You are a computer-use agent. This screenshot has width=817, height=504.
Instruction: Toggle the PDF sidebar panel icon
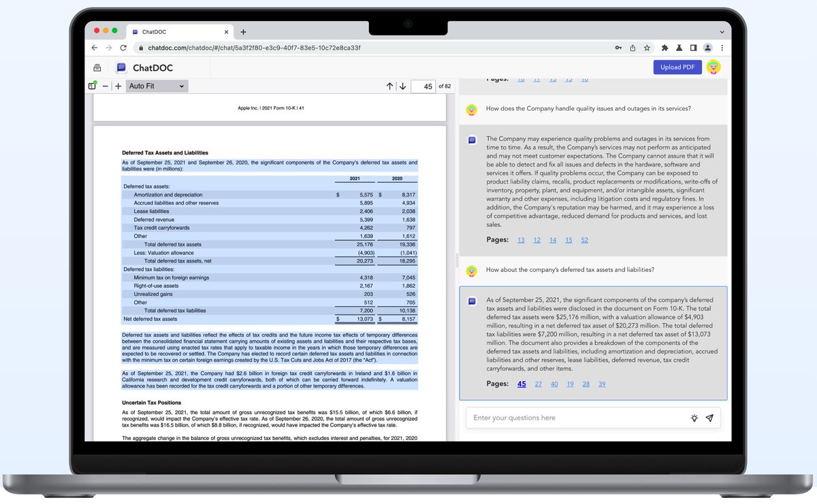pyautogui.click(x=93, y=86)
